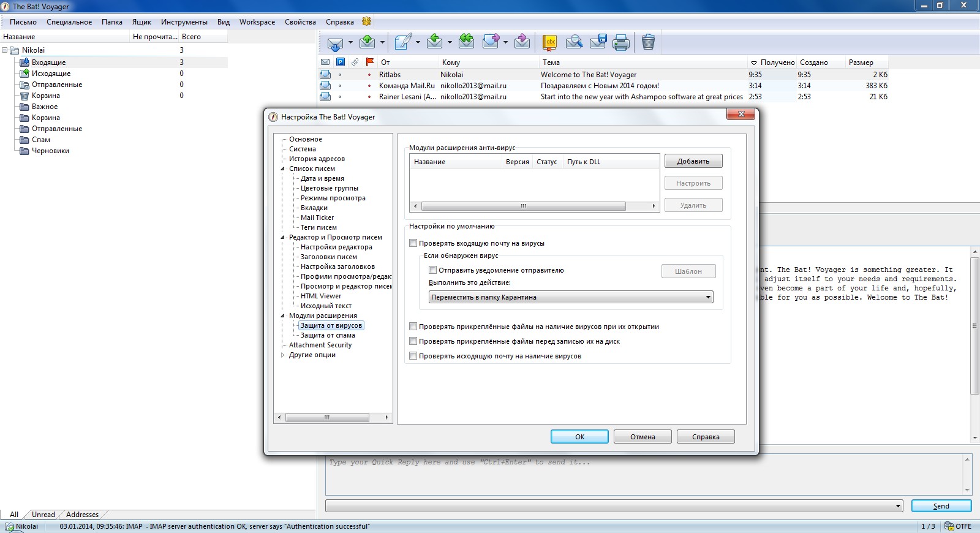Open the Forward dropdown arrow
This screenshot has width=980, height=533.
pyautogui.click(x=505, y=43)
